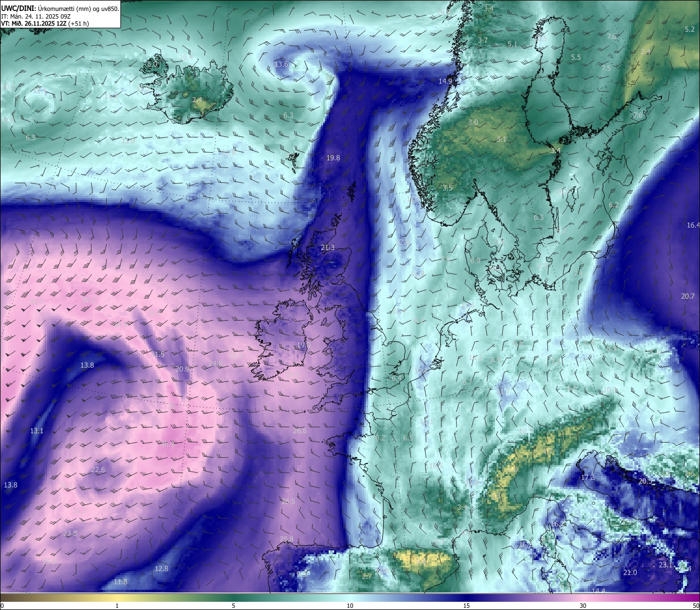
Task: Click the 5.2 value label
Action: coord(690,29)
